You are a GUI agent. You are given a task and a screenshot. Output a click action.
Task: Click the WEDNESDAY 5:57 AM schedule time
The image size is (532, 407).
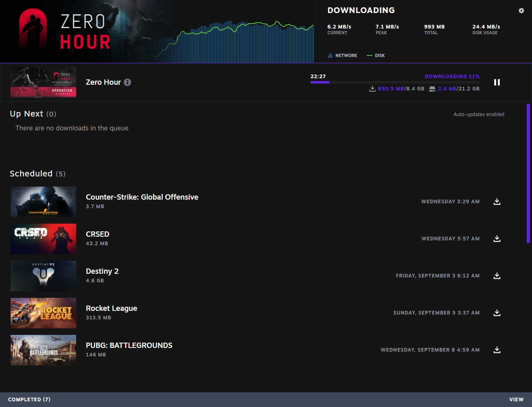click(451, 239)
